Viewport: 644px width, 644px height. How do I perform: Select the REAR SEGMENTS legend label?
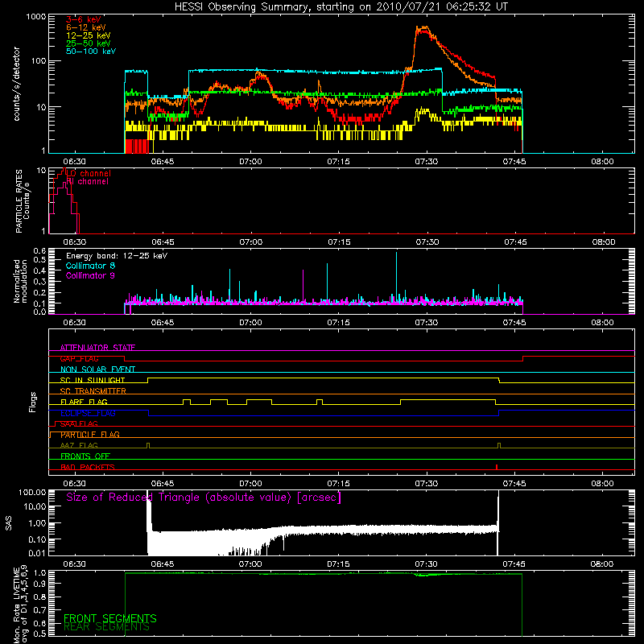pyautogui.click(x=107, y=627)
